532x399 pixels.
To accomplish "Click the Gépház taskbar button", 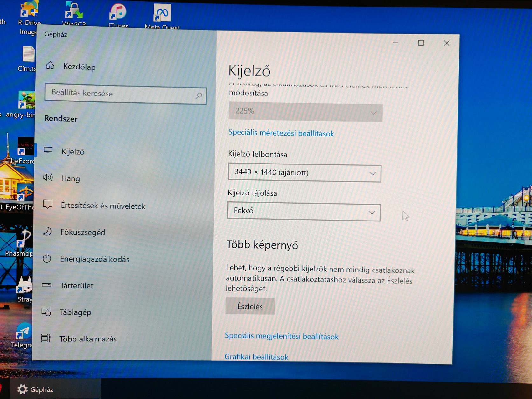I will click(x=35, y=389).
